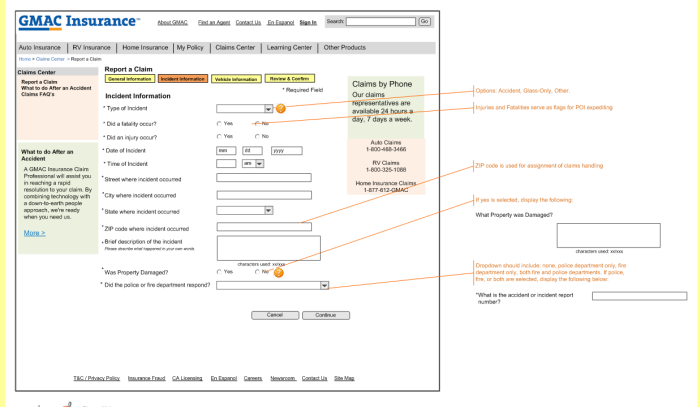Go to the Vehicle Information step tab
Image resolution: width=700 pixels, height=407 pixels.
(x=236, y=79)
